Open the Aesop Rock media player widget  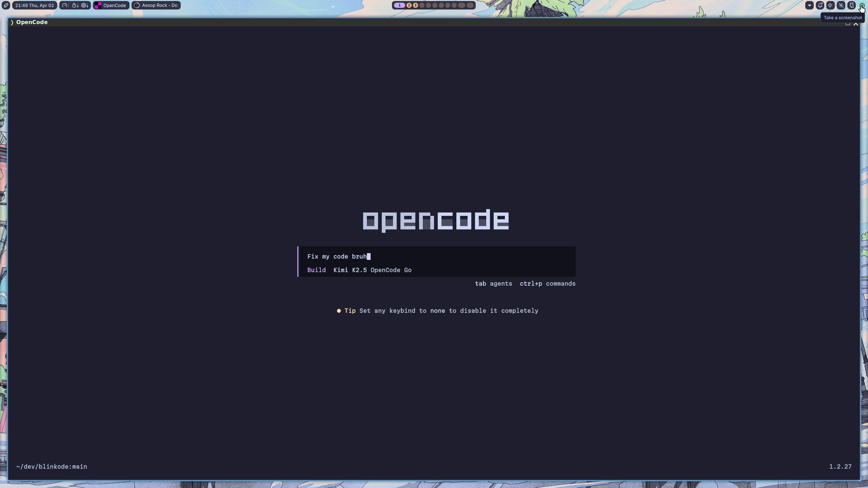[x=156, y=5]
